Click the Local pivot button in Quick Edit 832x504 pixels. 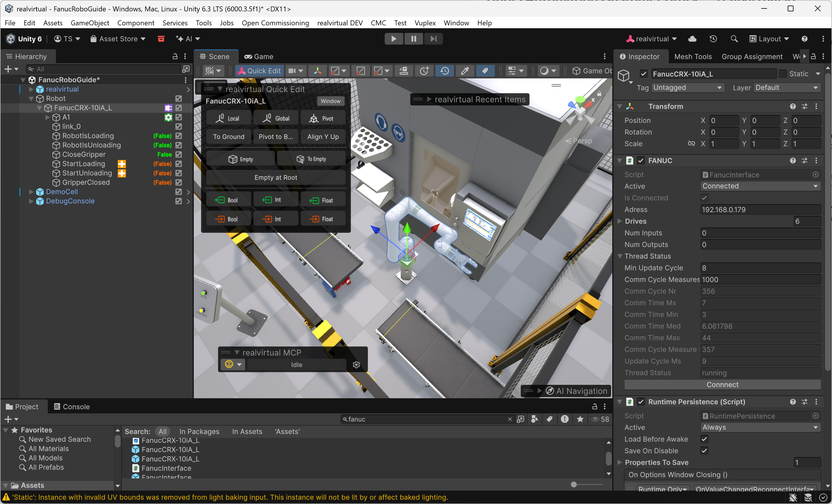228,118
